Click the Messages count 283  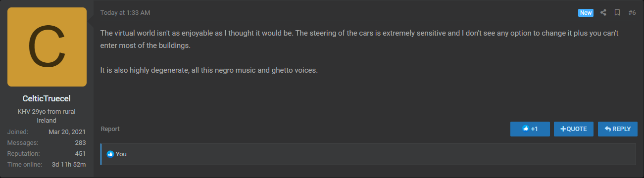pyautogui.click(x=80, y=143)
